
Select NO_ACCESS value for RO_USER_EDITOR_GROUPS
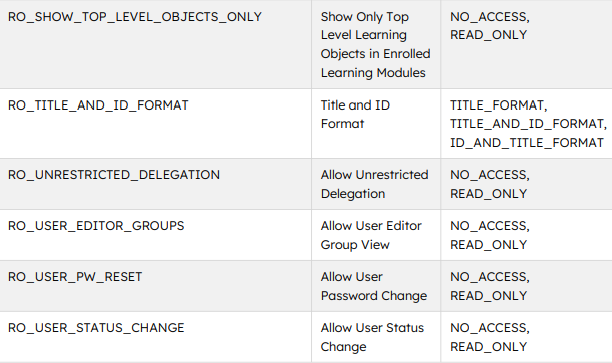pyautogui.click(x=487, y=226)
